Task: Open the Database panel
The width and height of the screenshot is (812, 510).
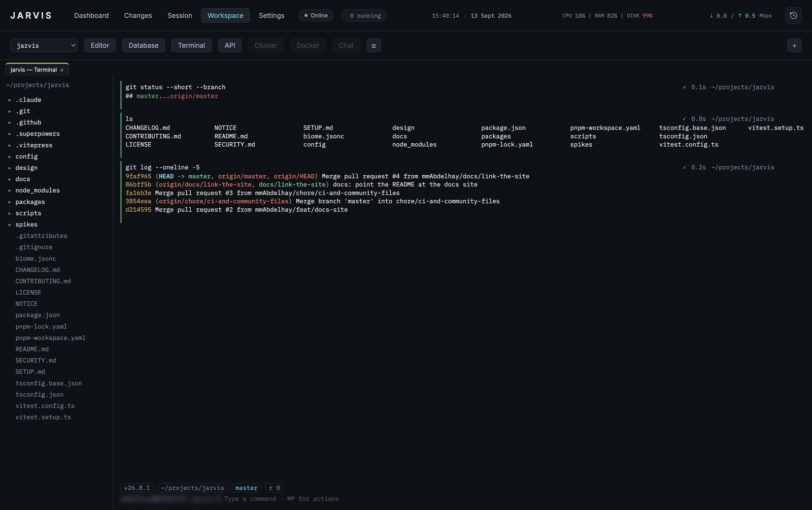Action: pyautogui.click(x=144, y=46)
